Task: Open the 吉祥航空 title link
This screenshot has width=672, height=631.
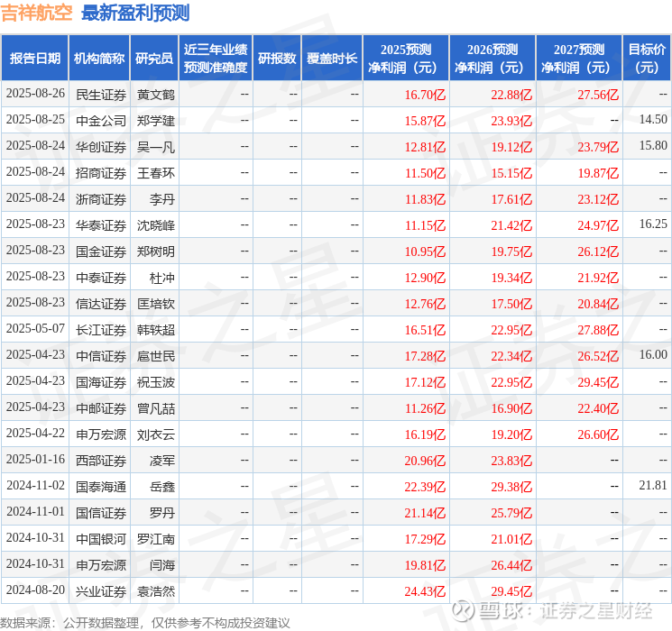Action: click(36, 13)
